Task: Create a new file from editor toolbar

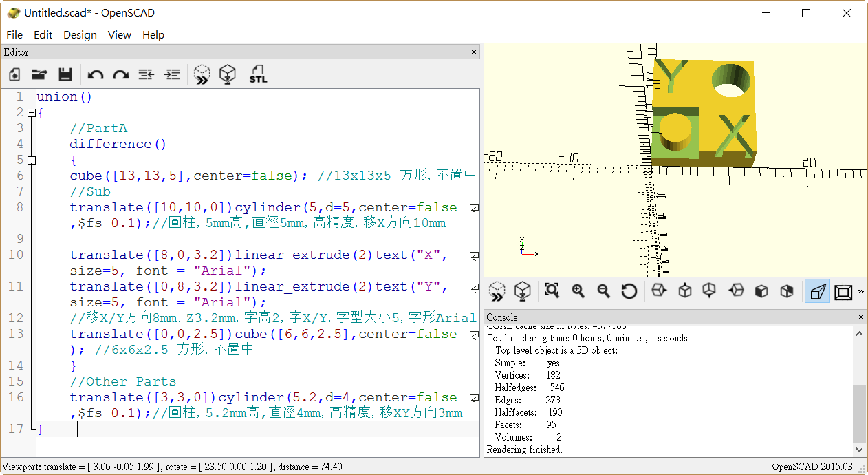Action: (x=14, y=74)
